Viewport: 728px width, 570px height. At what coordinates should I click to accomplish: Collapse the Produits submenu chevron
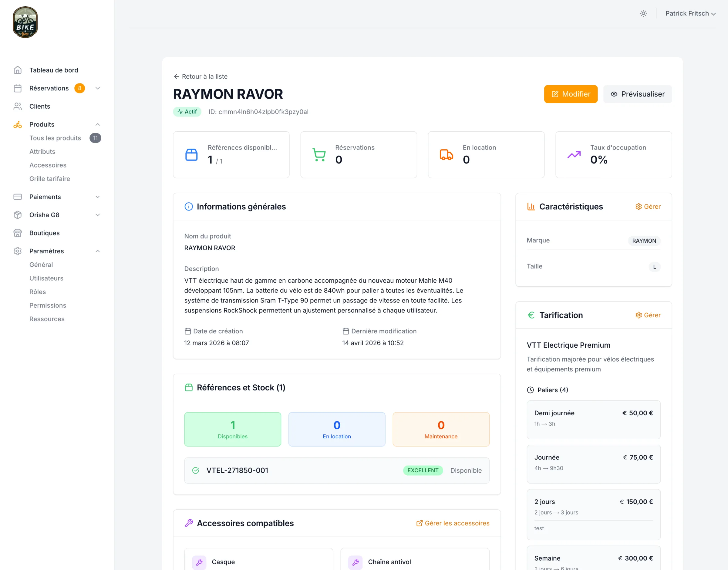tap(98, 124)
